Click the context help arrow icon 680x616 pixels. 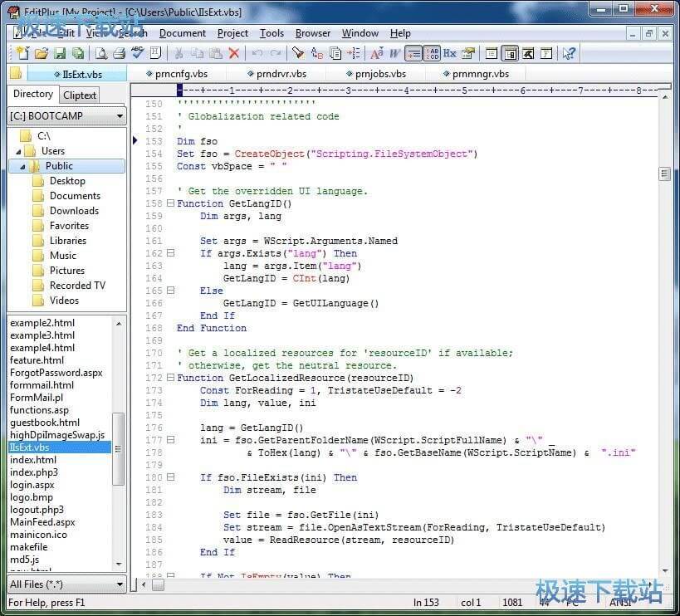click(569, 53)
